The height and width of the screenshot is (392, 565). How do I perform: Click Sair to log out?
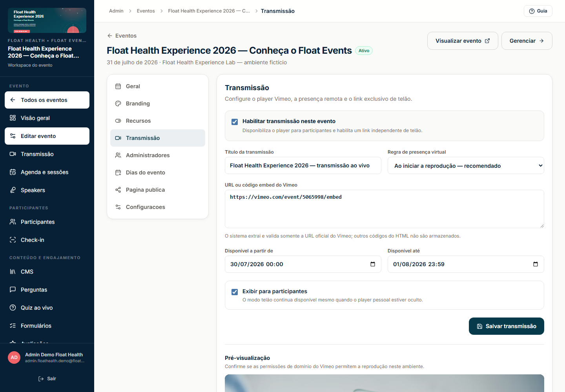[x=47, y=379]
